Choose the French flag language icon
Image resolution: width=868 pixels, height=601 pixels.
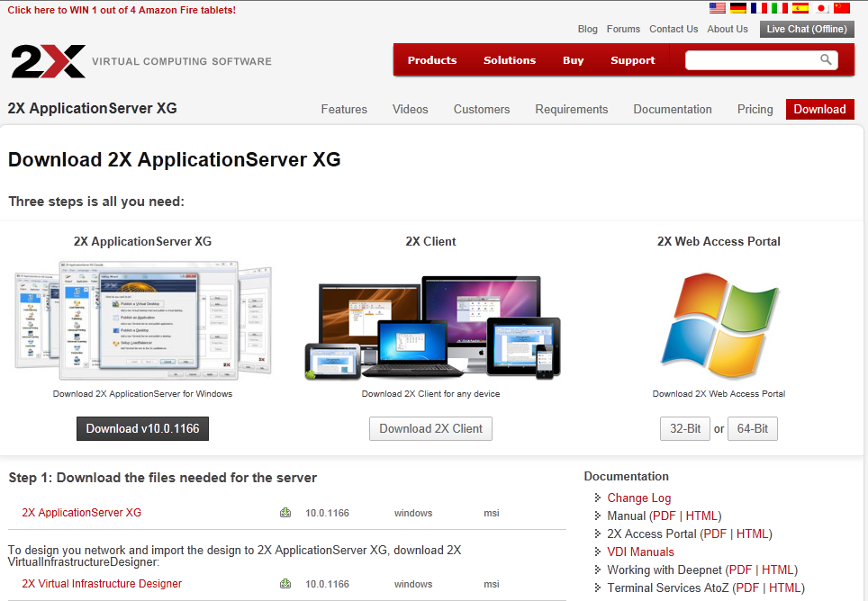758,8
